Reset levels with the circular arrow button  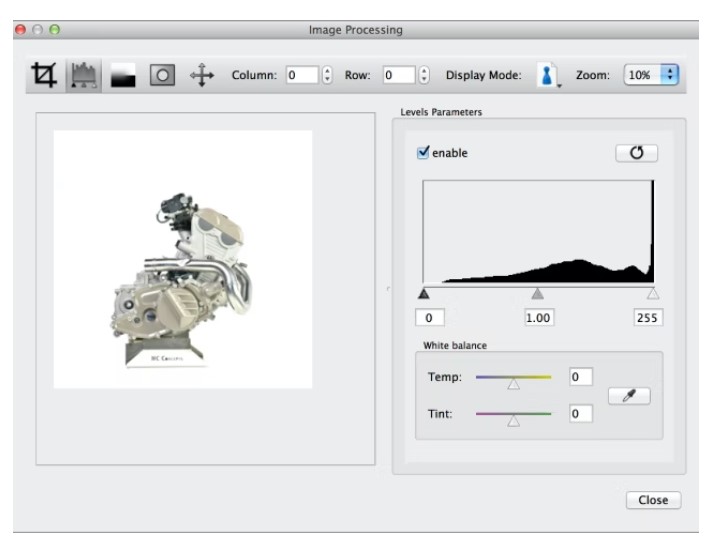637,153
